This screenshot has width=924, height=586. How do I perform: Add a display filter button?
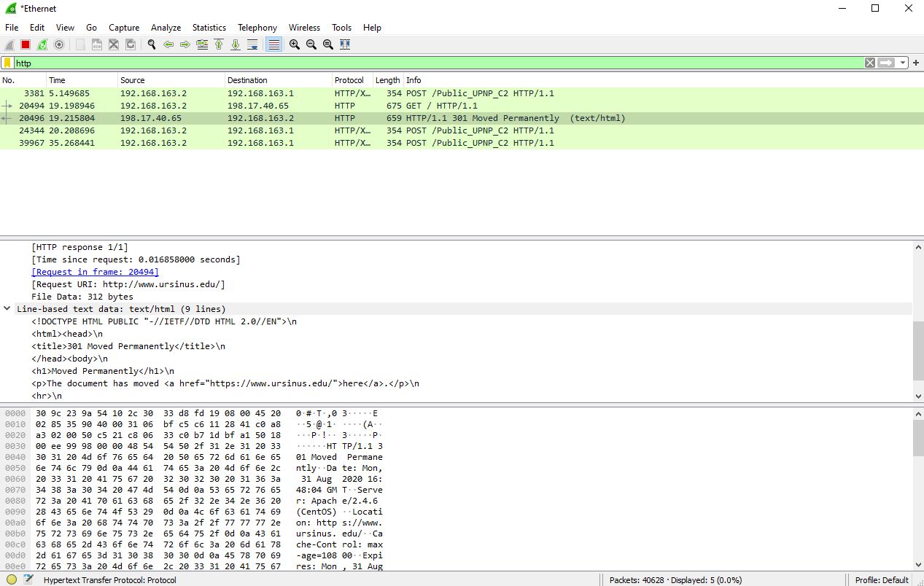916,63
